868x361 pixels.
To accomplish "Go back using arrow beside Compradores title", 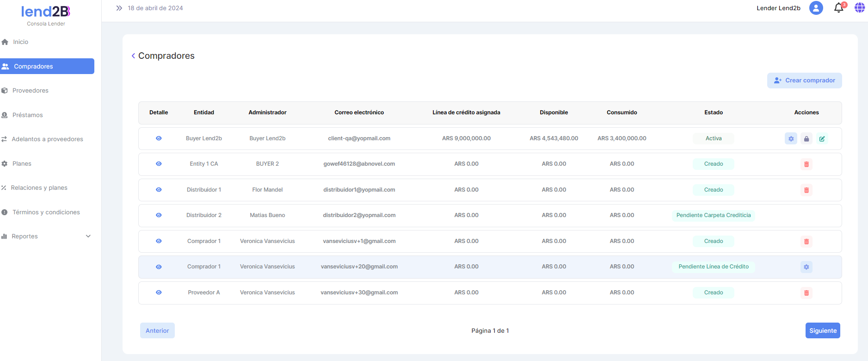I will (x=133, y=56).
